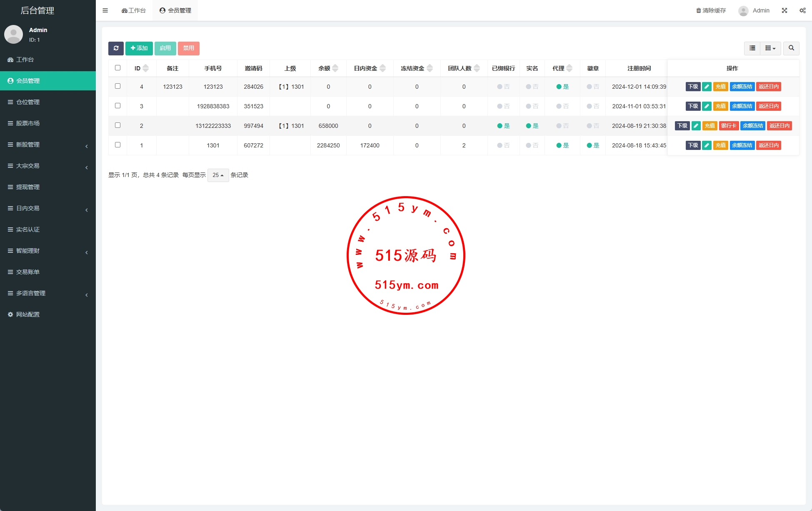Enter fullscreen using the expand icon
812x511 pixels.
(x=785, y=10)
